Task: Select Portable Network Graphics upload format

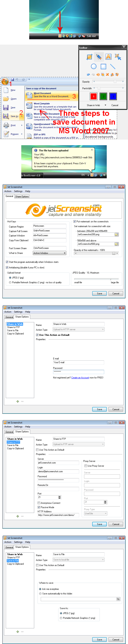Action: (x=10, y=282)
